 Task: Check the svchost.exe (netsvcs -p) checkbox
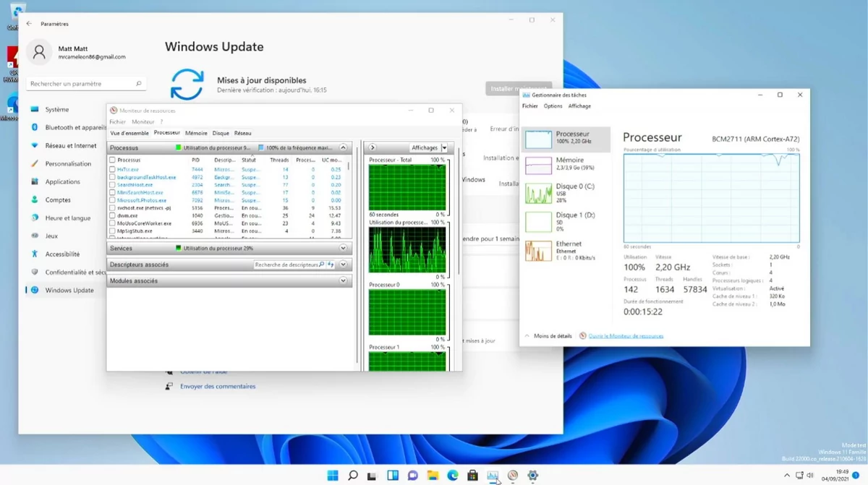pyautogui.click(x=112, y=208)
